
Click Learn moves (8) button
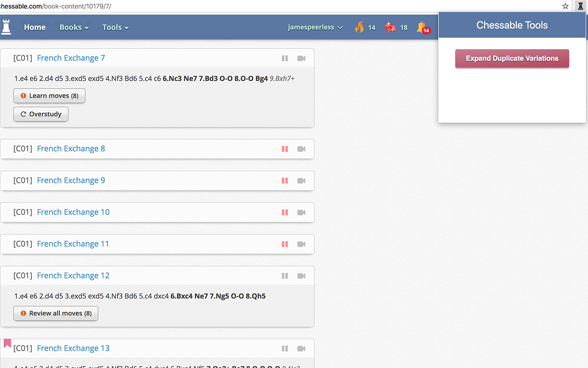pyautogui.click(x=49, y=96)
